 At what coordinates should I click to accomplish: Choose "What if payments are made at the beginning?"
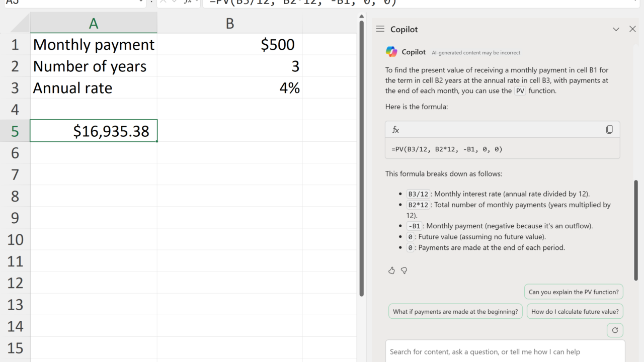[455, 312]
